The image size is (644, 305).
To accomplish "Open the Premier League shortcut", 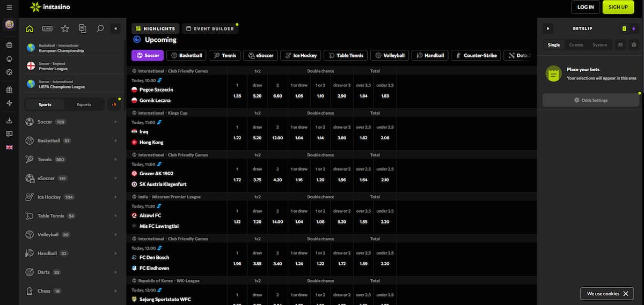I will 71,66.
